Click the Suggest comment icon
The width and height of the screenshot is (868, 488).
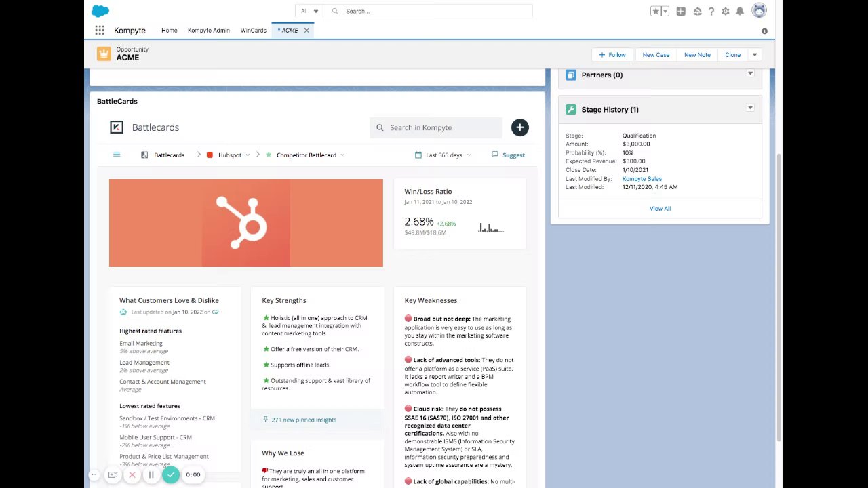coord(495,155)
